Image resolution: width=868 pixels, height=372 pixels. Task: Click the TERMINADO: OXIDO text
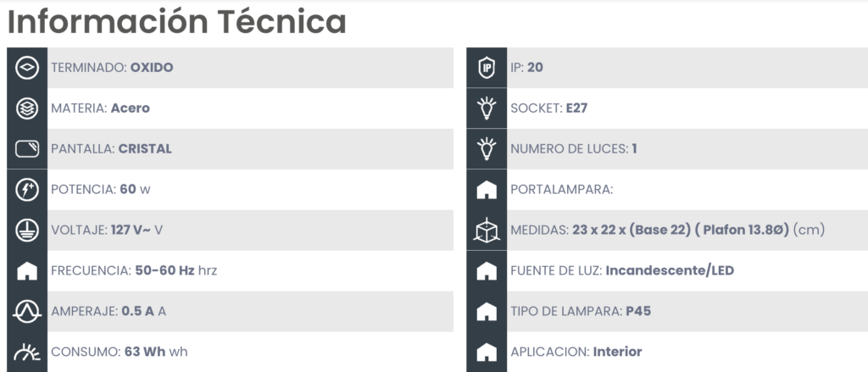click(x=113, y=68)
